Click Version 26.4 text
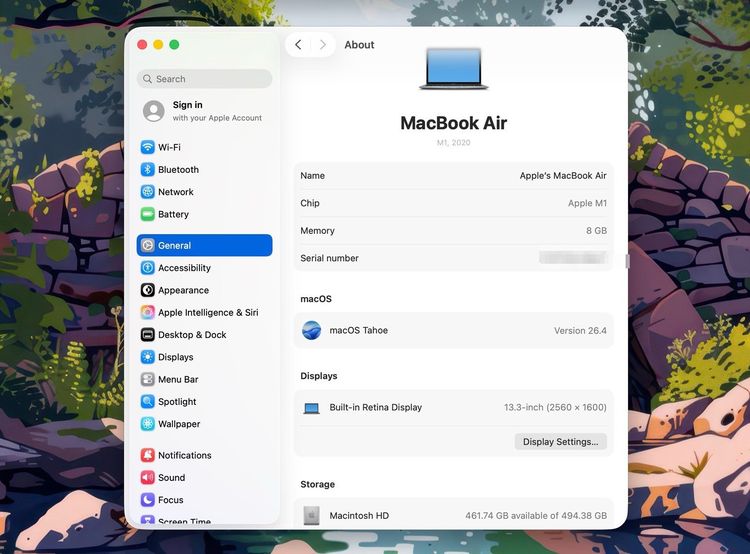This screenshot has height=554, width=750. coord(580,331)
